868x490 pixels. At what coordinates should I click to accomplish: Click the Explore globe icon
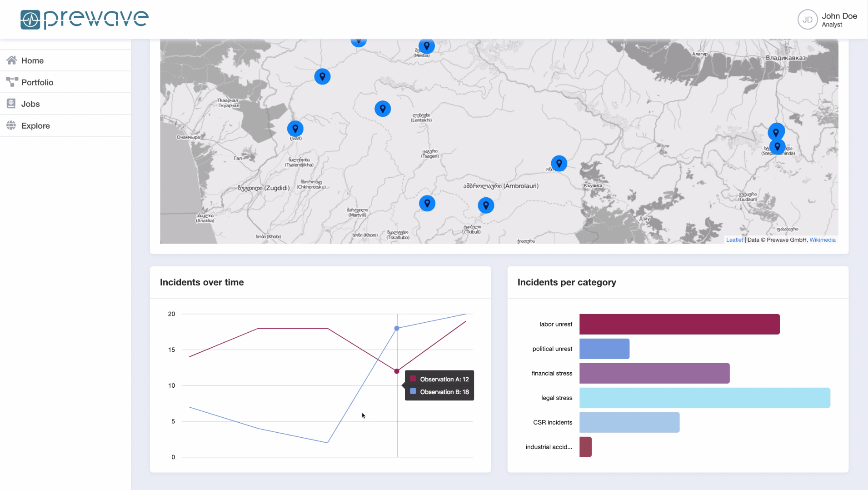[x=11, y=125]
